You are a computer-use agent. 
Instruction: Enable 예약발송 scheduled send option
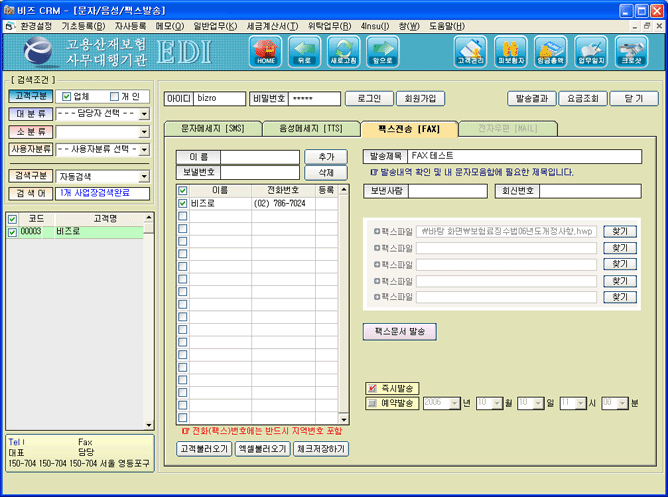click(372, 403)
